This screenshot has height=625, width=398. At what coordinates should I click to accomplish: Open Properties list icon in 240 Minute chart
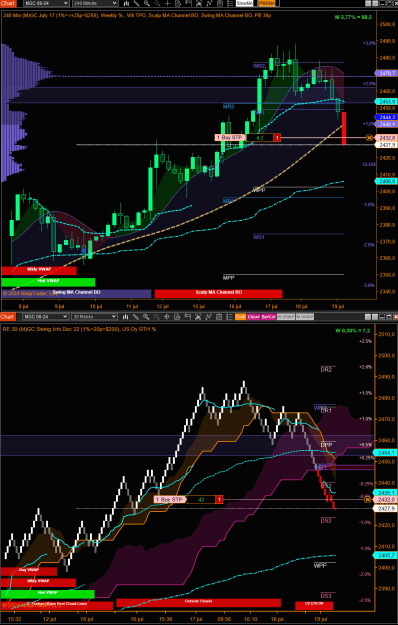coord(229,3)
